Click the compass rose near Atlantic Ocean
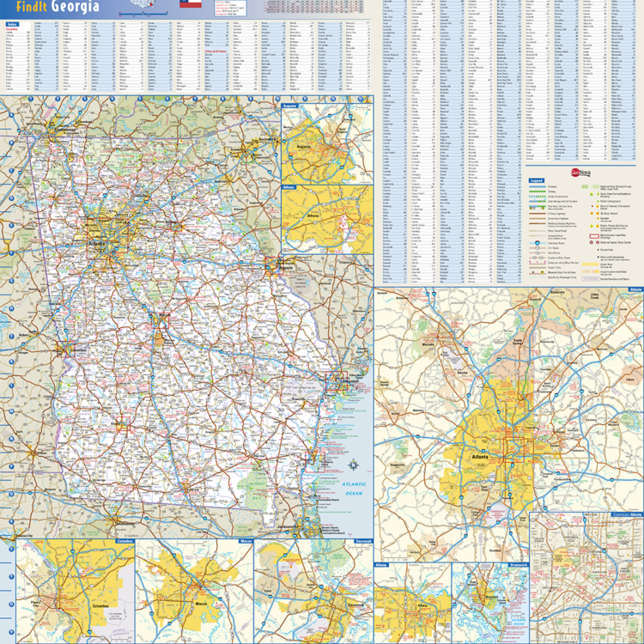This screenshot has width=644, height=644. [x=351, y=466]
